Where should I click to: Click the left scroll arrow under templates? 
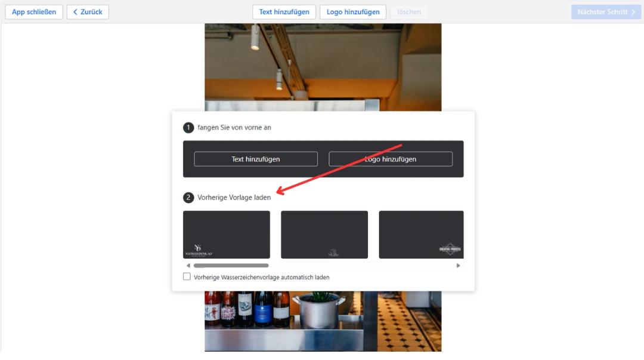coord(188,266)
